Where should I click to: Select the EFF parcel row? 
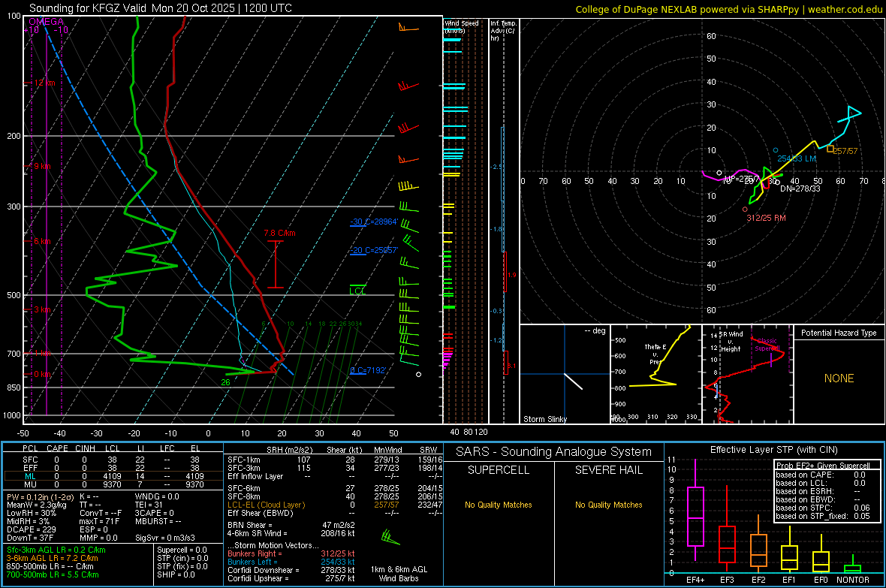pos(112,468)
